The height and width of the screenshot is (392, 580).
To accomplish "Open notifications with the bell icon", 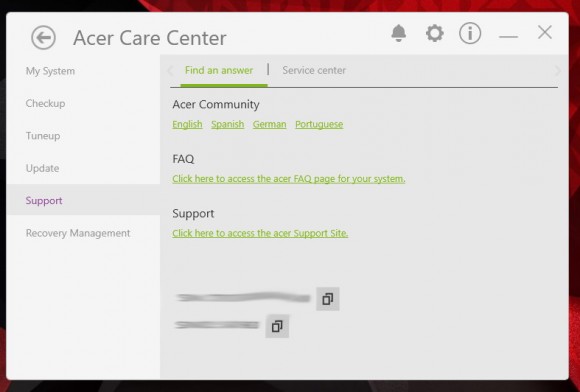I will coord(398,33).
